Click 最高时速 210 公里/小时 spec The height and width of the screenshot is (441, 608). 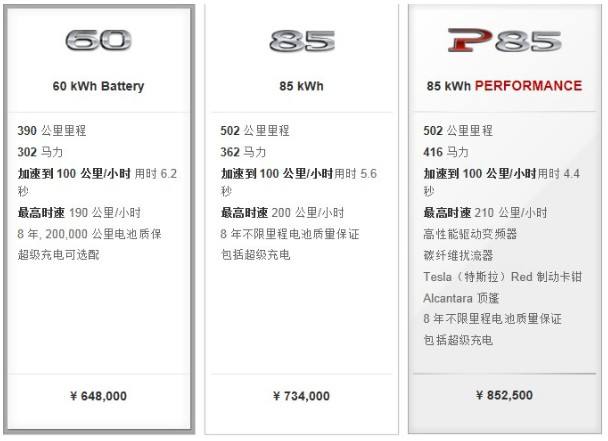(485, 213)
